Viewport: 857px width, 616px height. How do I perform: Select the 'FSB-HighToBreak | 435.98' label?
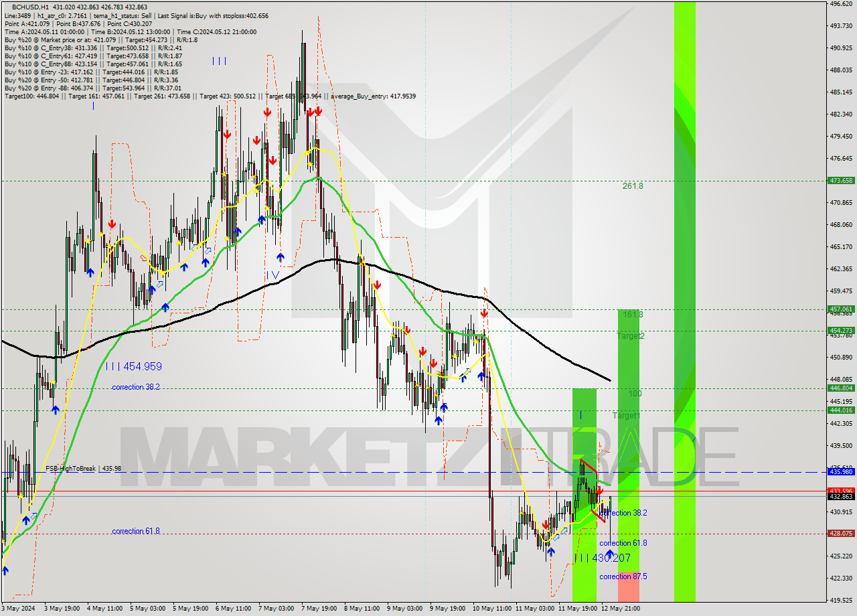point(83,469)
